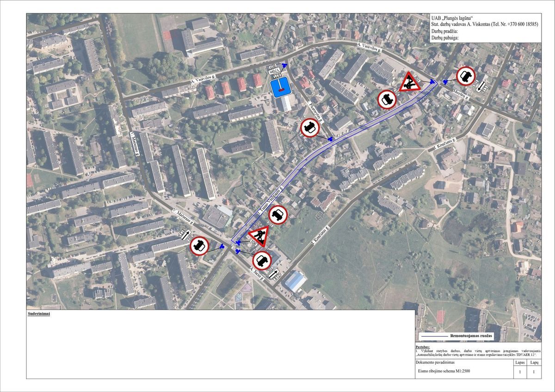Viewport: 555px width, 392px height.
Task: Click the no-vehicles sign next to Mozūrų g.
Action: coord(466,76)
